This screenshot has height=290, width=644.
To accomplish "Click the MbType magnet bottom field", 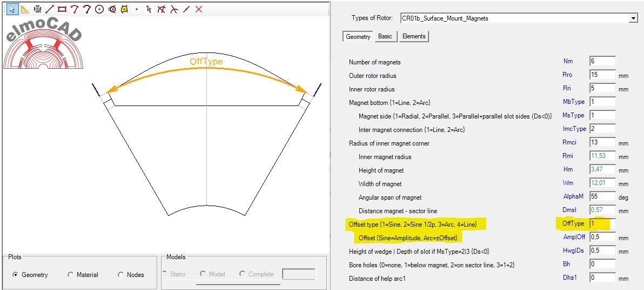I will click(602, 102).
